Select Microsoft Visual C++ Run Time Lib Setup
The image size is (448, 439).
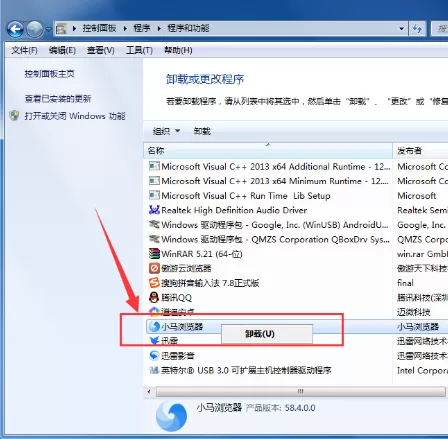pos(246,196)
